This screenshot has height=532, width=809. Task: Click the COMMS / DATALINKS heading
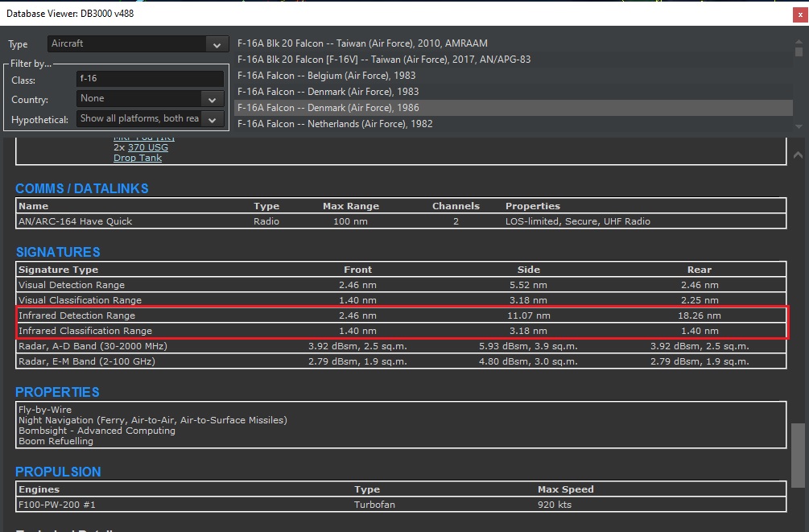pos(82,188)
